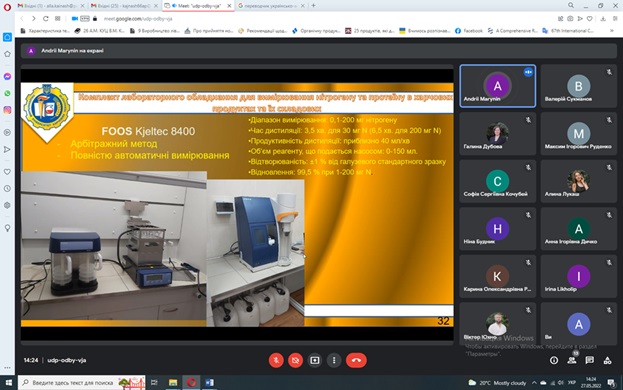Open the activities icon
This screenshot has height=390, width=623.
click(608, 360)
